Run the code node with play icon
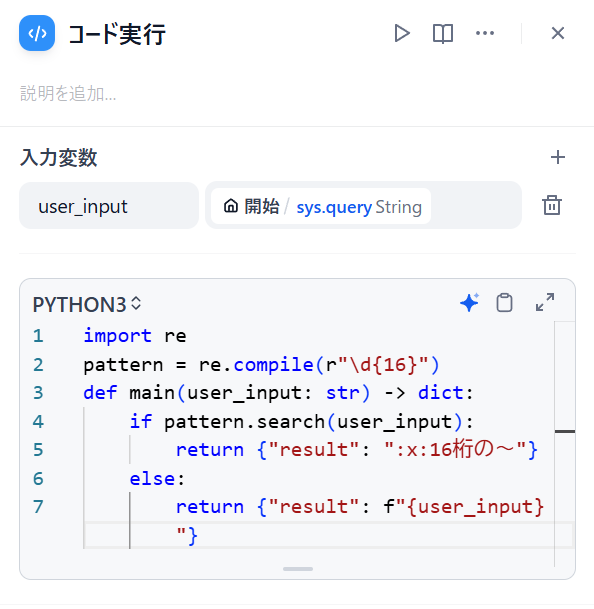Image resolution: width=594 pixels, height=609 pixels. pyautogui.click(x=402, y=33)
